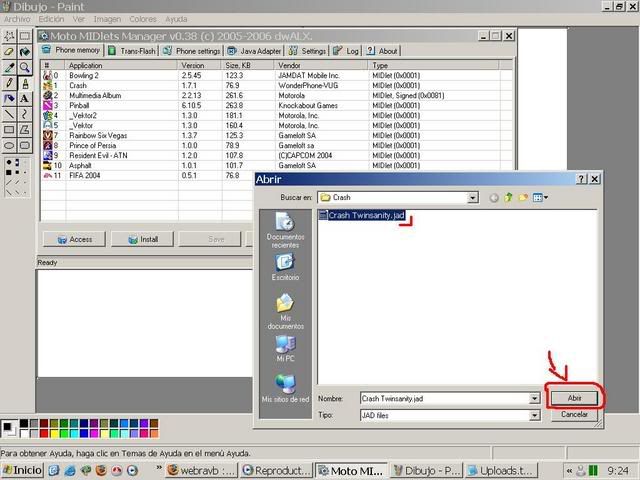Screen dimensions: 640x480
Task: Switch to webravb taskbar window
Action: (202, 470)
